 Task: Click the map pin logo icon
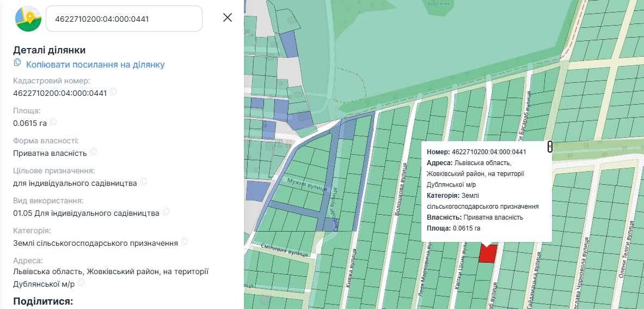[x=28, y=19]
